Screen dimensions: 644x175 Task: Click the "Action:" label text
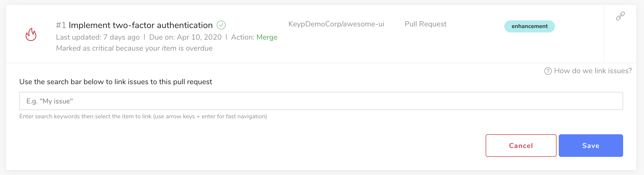click(243, 37)
